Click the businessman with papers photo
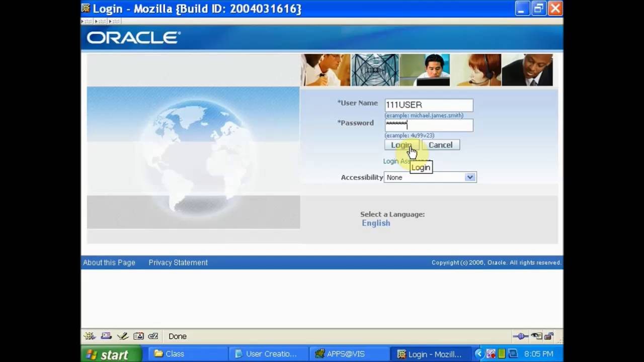This screenshot has height=362, width=644. pyautogui.click(x=326, y=70)
